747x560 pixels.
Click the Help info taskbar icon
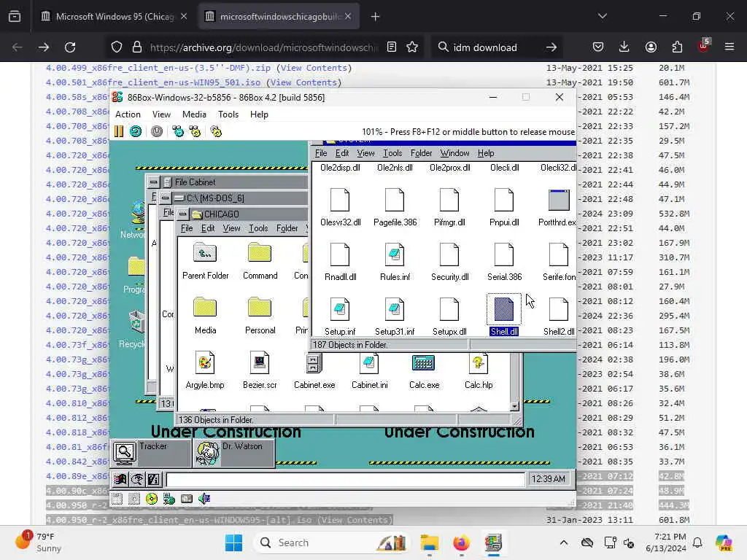point(154,479)
